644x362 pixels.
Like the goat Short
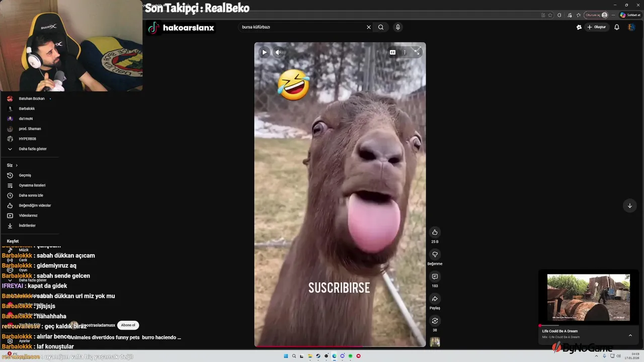click(435, 232)
